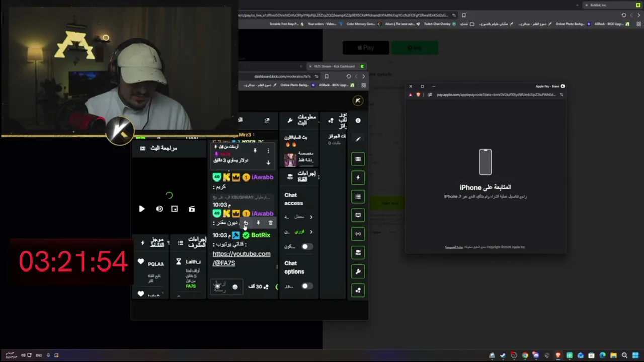Click the bookmark icon in KickBot window address bar
The image size is (644, 362).
tap(464, 15)
